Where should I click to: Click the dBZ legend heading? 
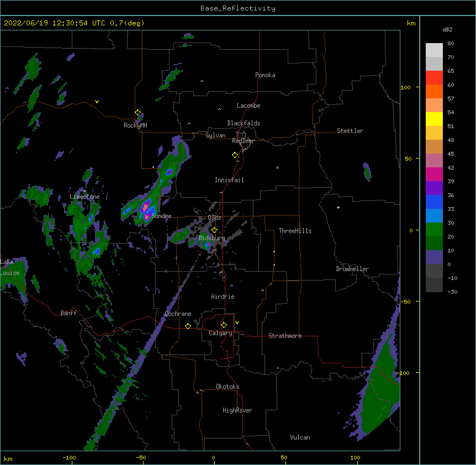(447, 30)
